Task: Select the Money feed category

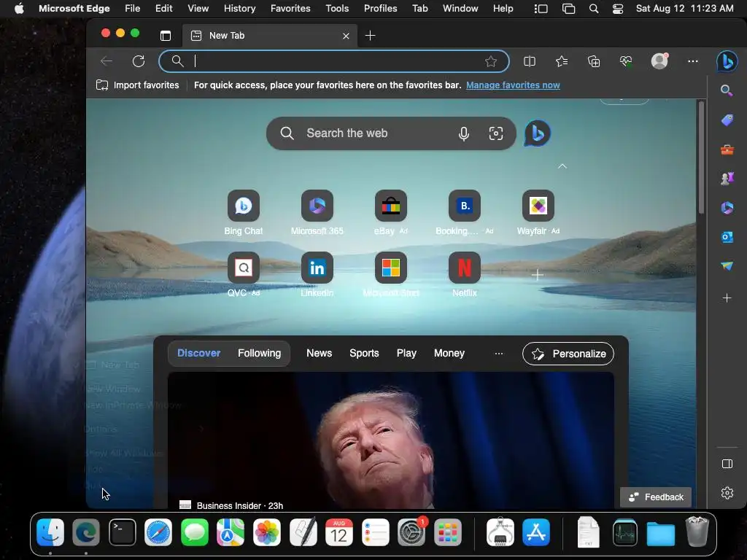Action: click(x=449, y=354)
